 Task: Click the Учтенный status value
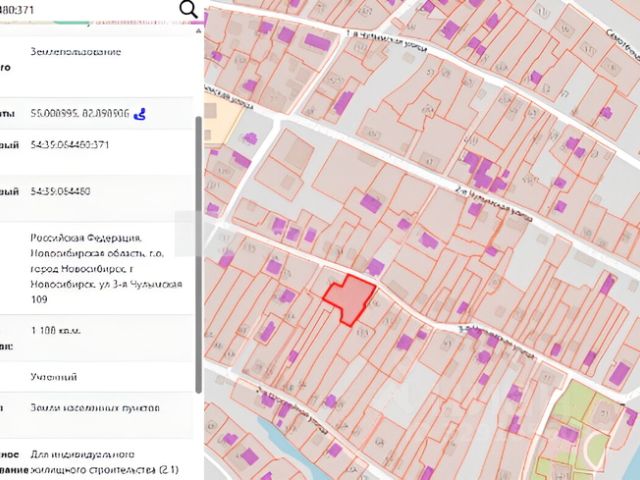pyautogui.click(x=54, y=376)
